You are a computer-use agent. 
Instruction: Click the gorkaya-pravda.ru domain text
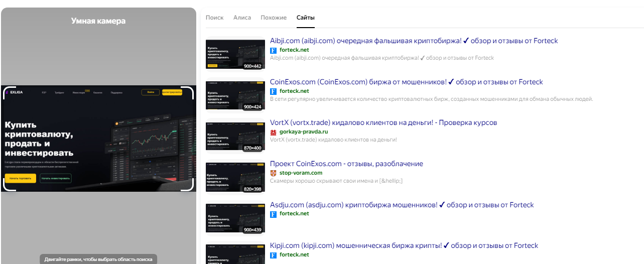pos(305,132)
